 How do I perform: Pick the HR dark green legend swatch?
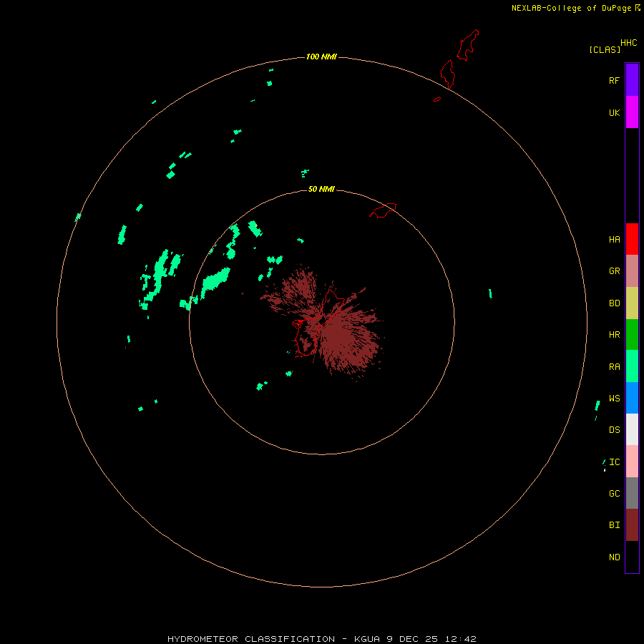[632, 334]
